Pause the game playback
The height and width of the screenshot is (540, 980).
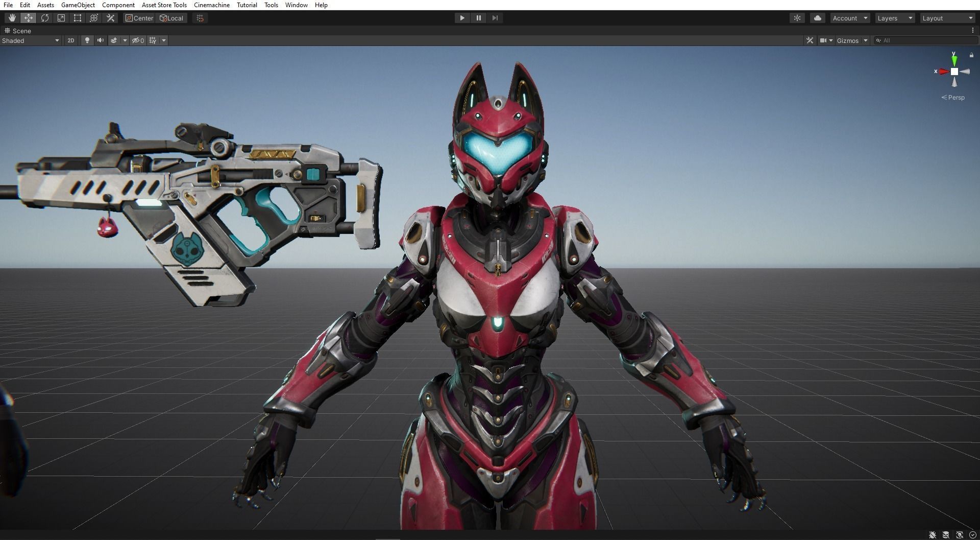point(478,18)
